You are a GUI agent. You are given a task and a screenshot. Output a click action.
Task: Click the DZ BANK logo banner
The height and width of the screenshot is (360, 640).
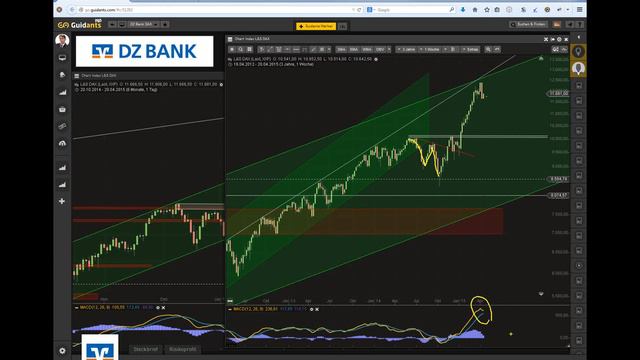[144, 51]
